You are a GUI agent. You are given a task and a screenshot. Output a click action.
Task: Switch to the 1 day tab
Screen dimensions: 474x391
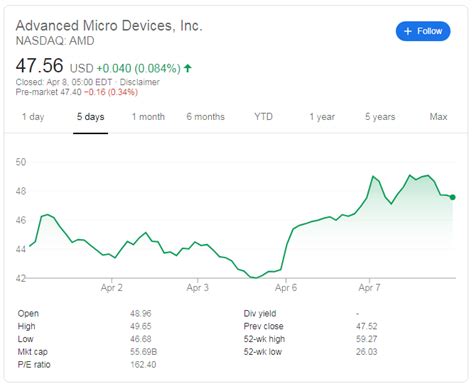point(33,117)
